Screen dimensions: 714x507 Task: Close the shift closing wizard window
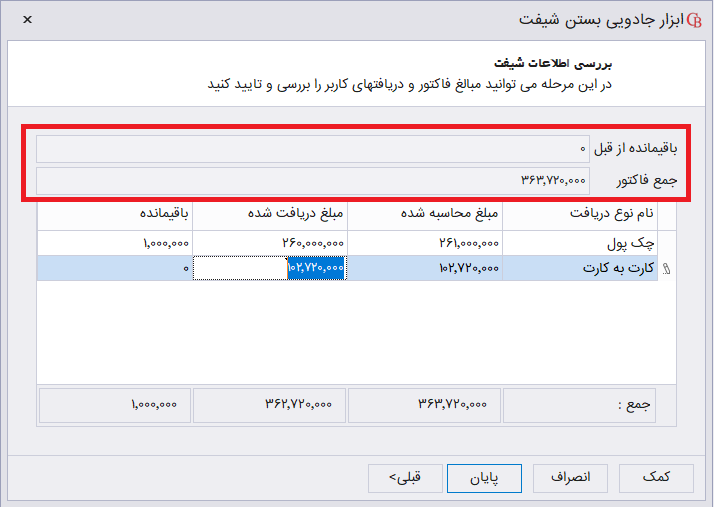tap(26, 19)
